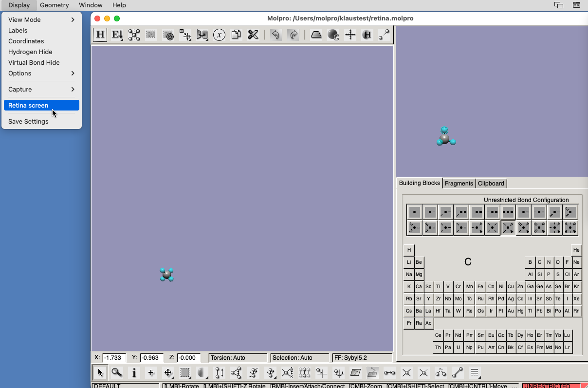The width and height of the screenshot is (588, 388).
Task: Select oxygen (O) in the periodic table
Action: (x=558, y=262)
